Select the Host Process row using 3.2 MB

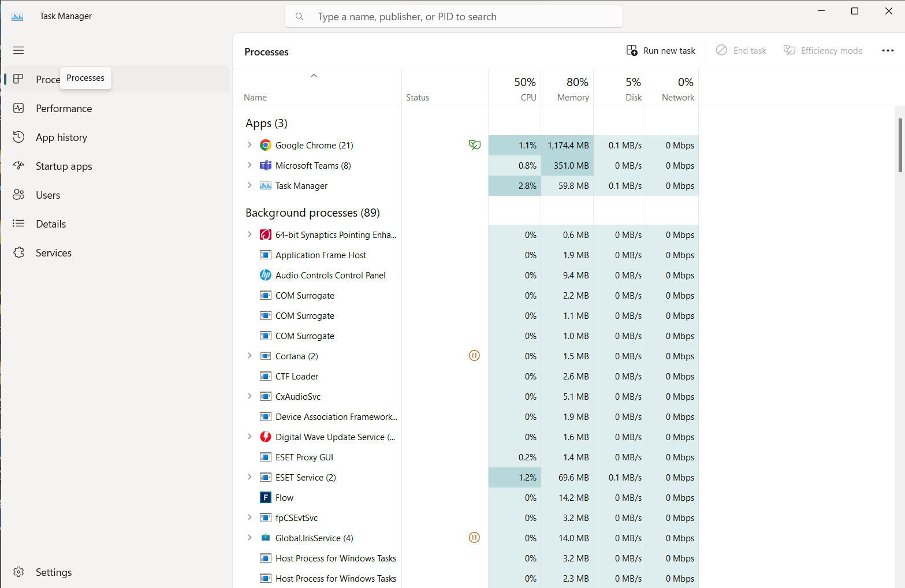(x=466, y=558)
